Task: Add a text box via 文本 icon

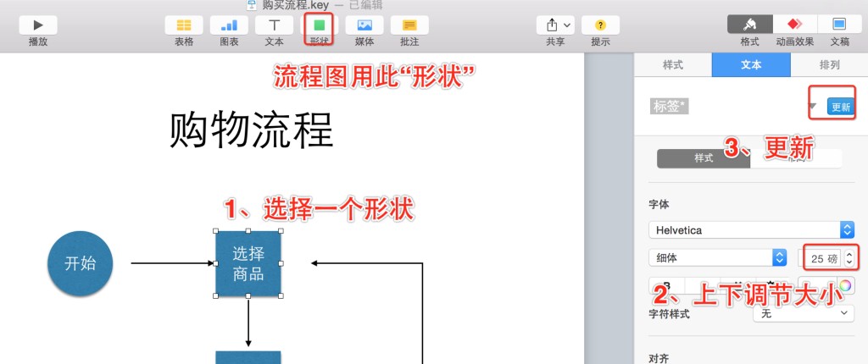Action: point(274,25)
